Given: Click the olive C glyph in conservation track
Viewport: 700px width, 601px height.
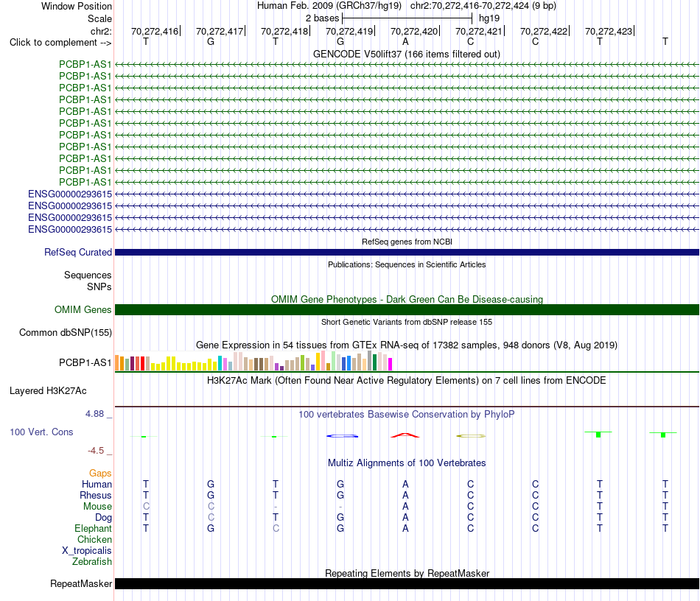Looking at the screenshot, I should point(471,436).
